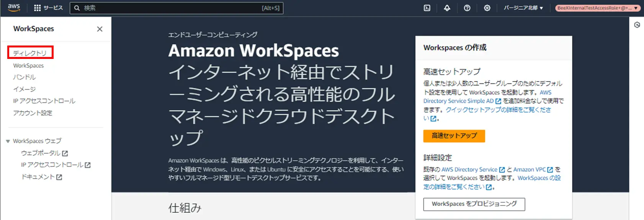Launch the CloudShell terminal icon
644x220 pixels.
click(427, 8)
